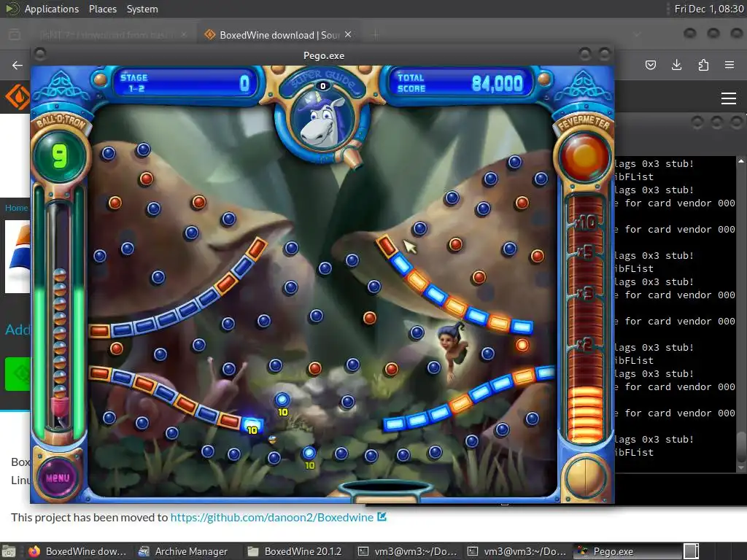Click the Stage 1-2 label
Image resolution: width=747 pixels, height=560 pixels.
tap(134, 83)
